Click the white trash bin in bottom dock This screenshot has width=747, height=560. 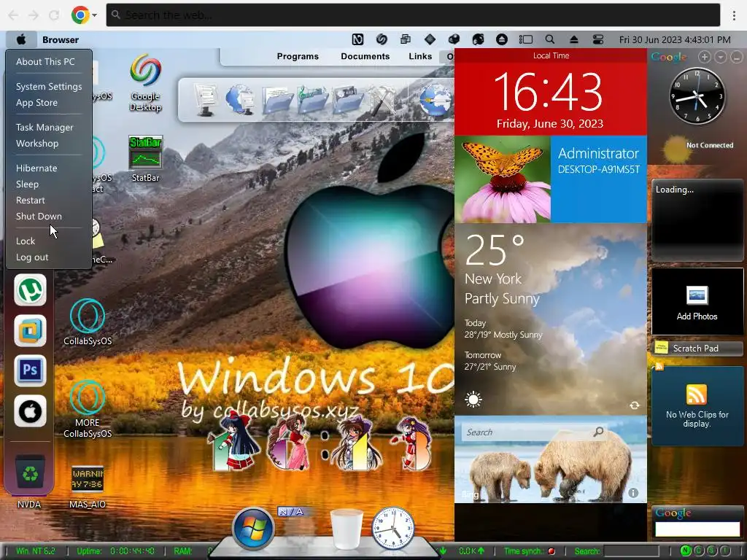[x=347, y=529]
